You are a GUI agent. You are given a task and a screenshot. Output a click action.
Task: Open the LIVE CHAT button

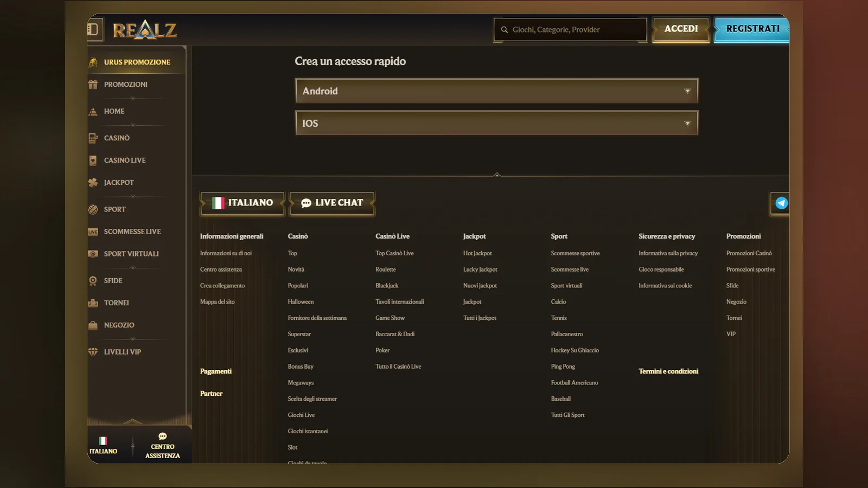pyautogui.click(x=332, y=203)
